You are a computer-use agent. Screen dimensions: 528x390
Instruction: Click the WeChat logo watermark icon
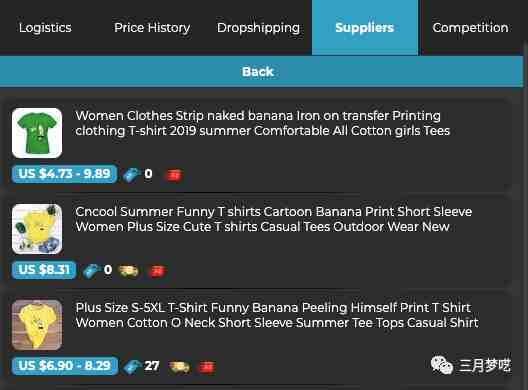(x=442, y=365)
